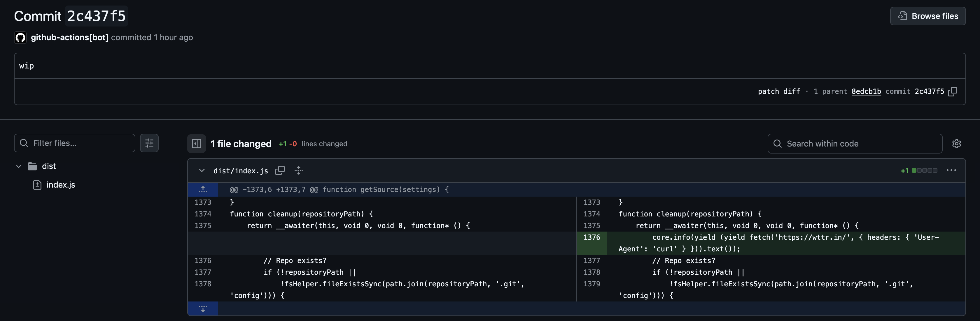980x321 pixels.
Task: Select index.js in file tree
Action: 61,185
